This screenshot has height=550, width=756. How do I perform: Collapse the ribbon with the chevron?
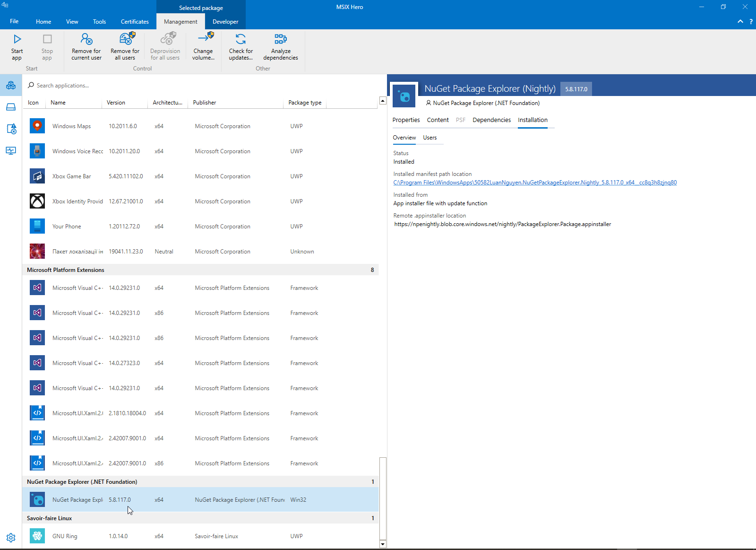740,22
